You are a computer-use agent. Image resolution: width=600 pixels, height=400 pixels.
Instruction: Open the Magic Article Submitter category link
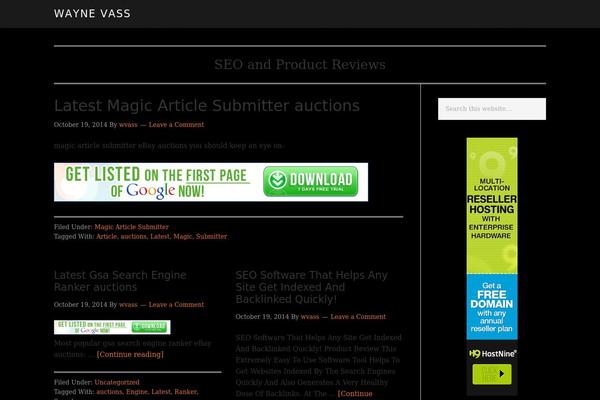click(131, 227)
